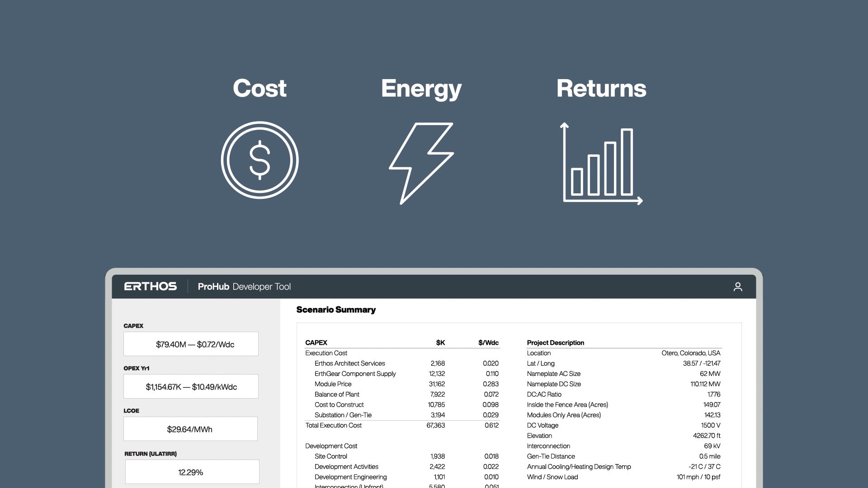The width and height of the screenshot is (868, 488).
Task: Select the Nameplate DC Size row
Action: (554, 384)
